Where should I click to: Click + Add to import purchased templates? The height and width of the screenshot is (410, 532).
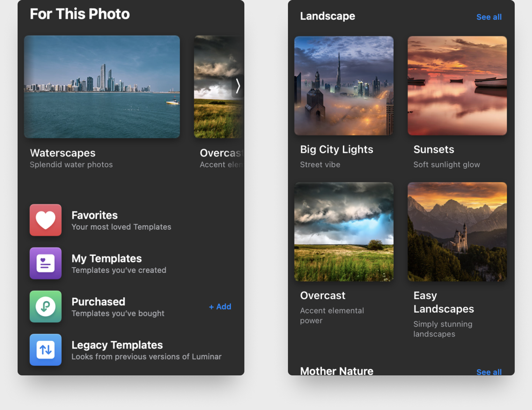(220, 306)
